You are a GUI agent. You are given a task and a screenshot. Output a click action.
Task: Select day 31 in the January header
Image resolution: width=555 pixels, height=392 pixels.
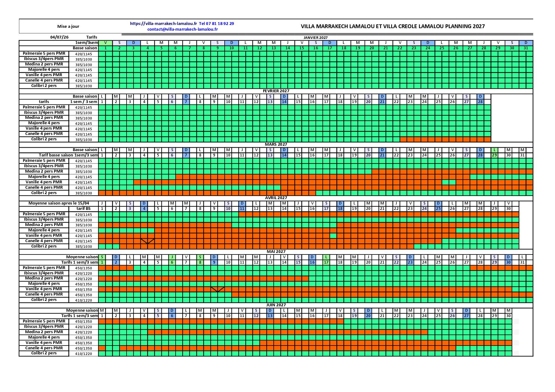(526, 48)
